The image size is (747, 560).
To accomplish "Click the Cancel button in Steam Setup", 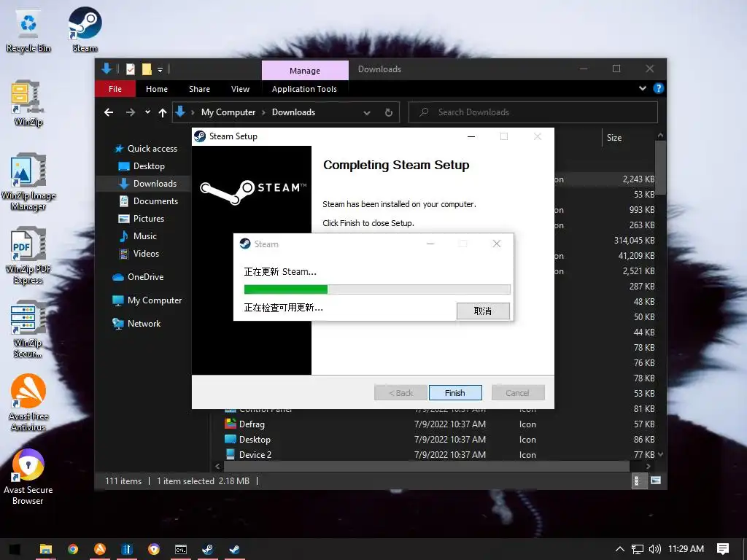I will [517, 393].
